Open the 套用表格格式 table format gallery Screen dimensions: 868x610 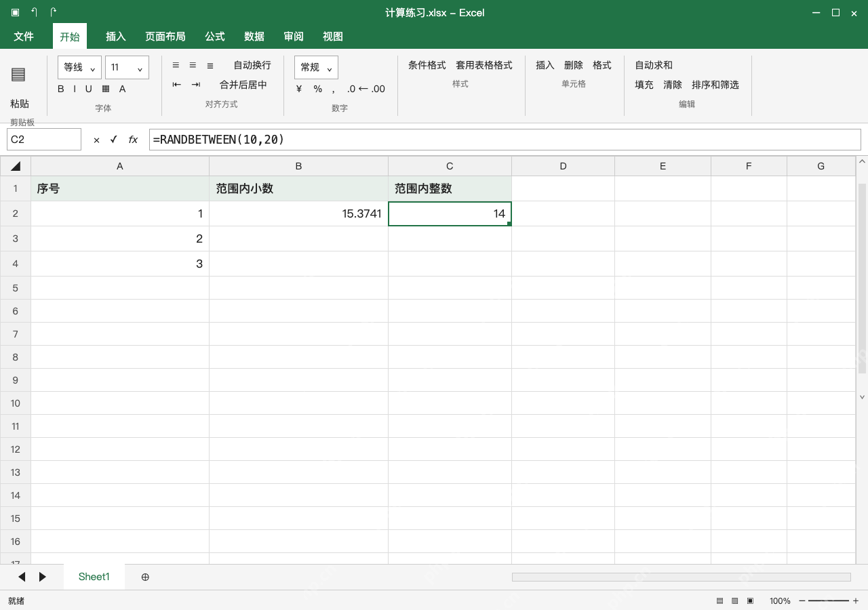coord(484,65)
